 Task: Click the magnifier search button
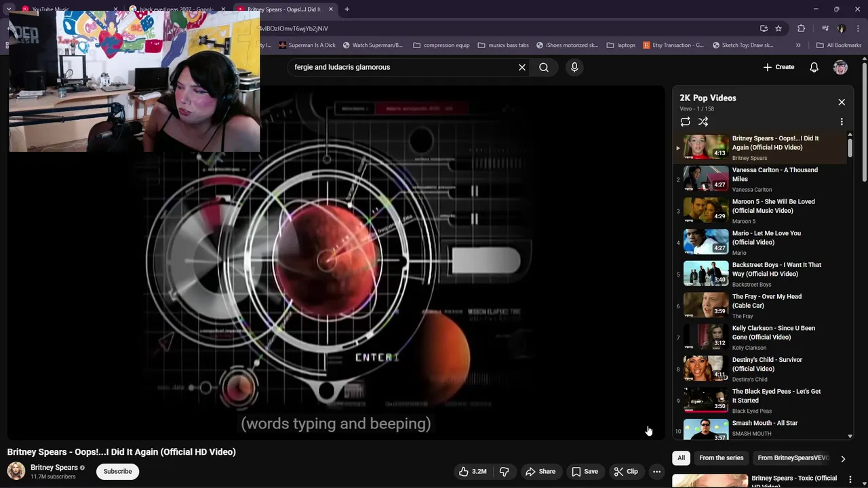(544, 67)
